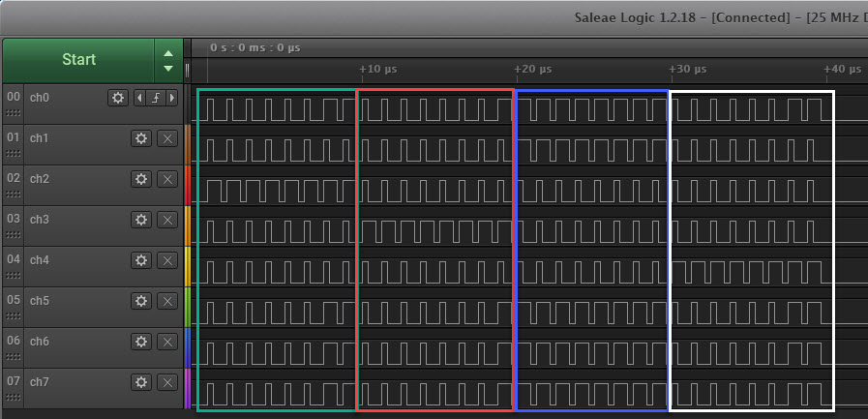Open settings gear for ch5
The height and width of the screenshot is (419, 868).
click(x=141, y=301)
